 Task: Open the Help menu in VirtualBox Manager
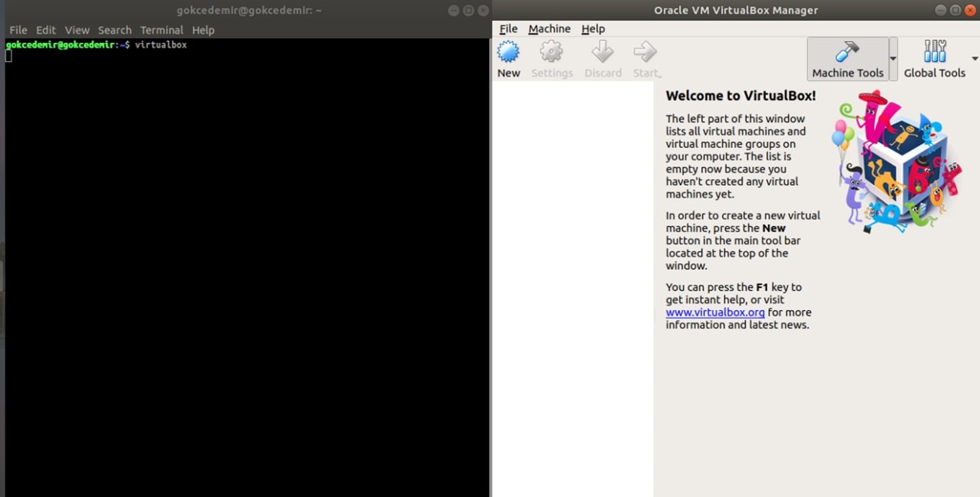click(x=593, y=29)
